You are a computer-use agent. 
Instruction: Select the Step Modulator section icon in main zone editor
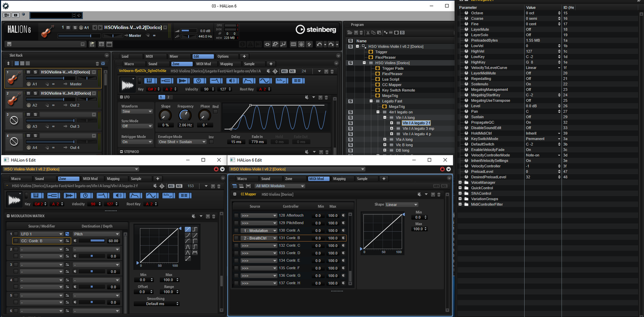click(282, 80)
